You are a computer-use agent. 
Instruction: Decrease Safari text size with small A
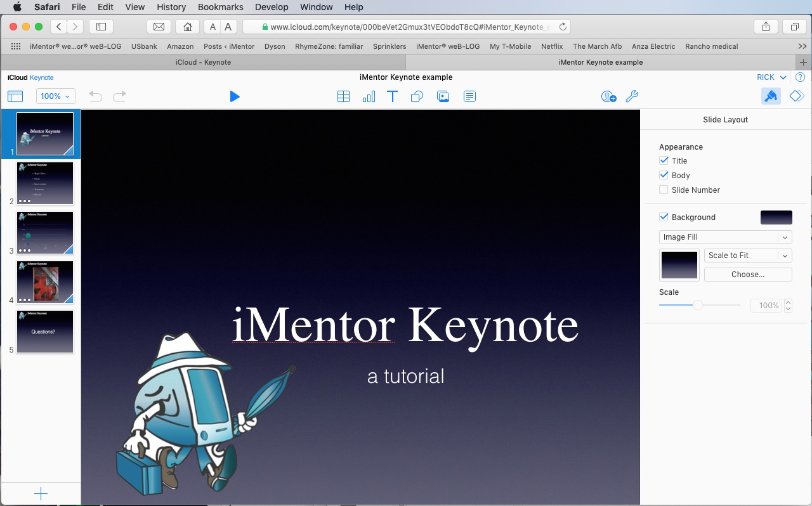pos(213,27)
